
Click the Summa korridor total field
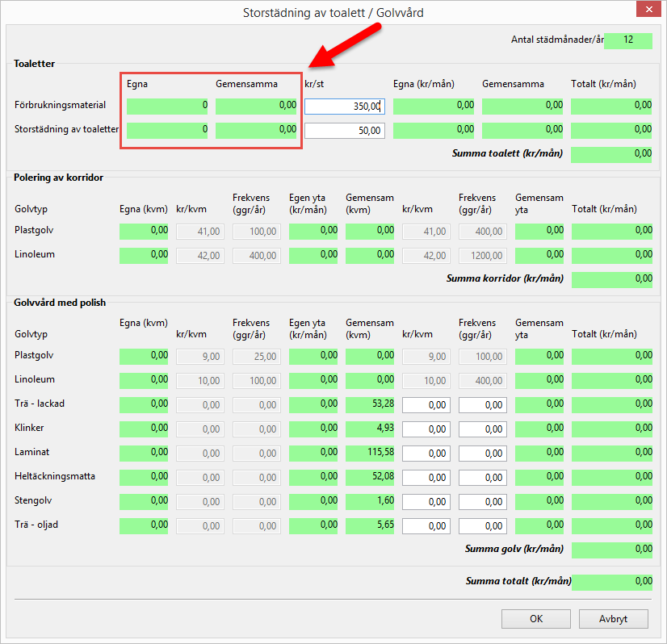tap(611, 279)
